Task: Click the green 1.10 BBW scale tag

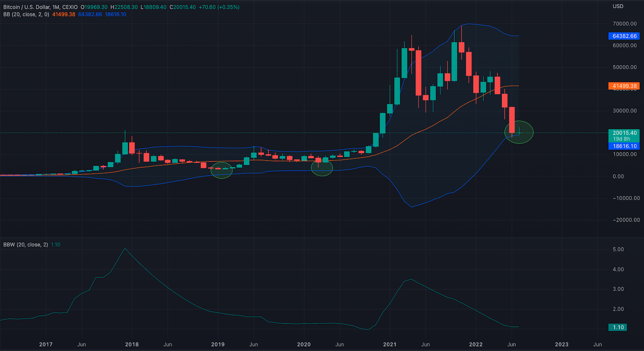Action: coord(618,327)
